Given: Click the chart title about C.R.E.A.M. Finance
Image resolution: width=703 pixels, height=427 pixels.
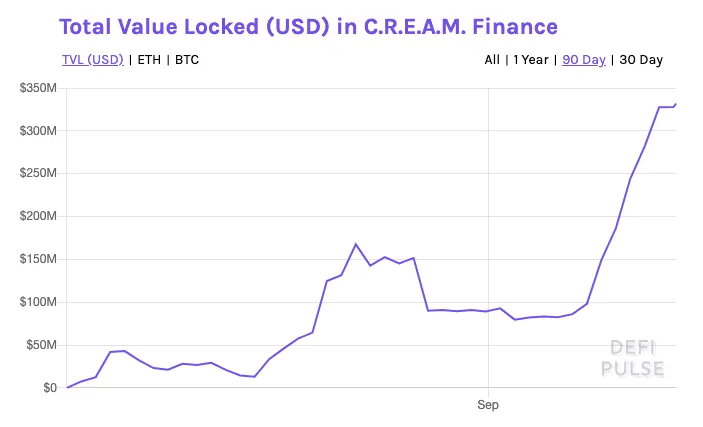Looking at the screenshot, I should pos(308,26).
